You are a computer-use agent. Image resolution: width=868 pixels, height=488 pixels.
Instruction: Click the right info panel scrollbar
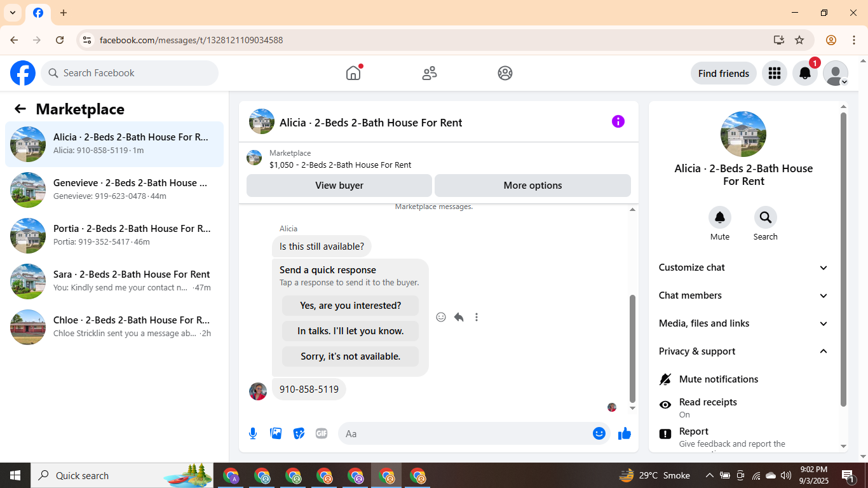tap(843, 259)
